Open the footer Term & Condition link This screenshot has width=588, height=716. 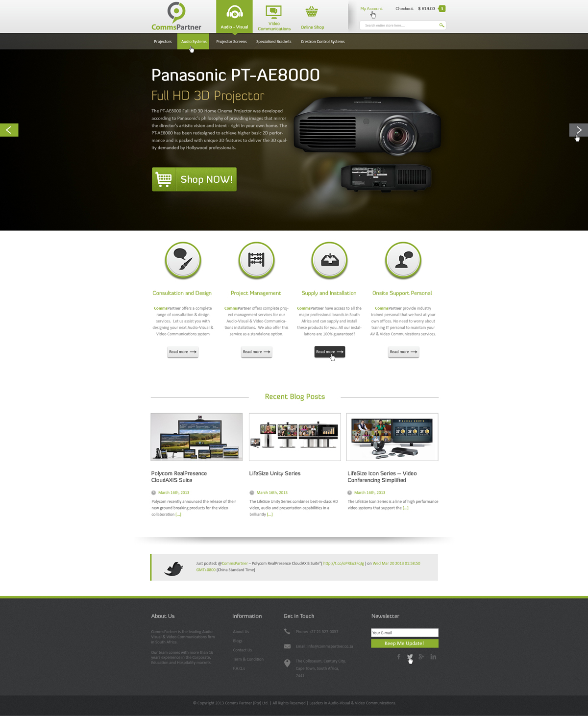[248, 659]
